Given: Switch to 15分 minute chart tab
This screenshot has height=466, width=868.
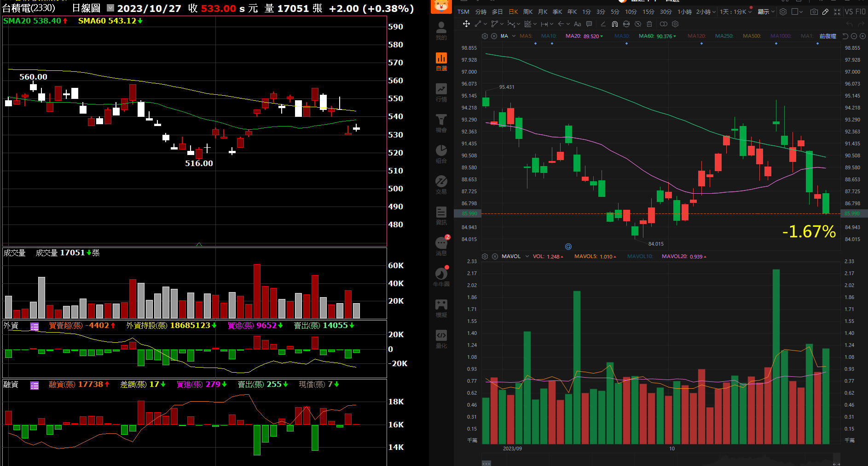Looking at the screenshot, I should pyautogui.click(x=648, y=12).
